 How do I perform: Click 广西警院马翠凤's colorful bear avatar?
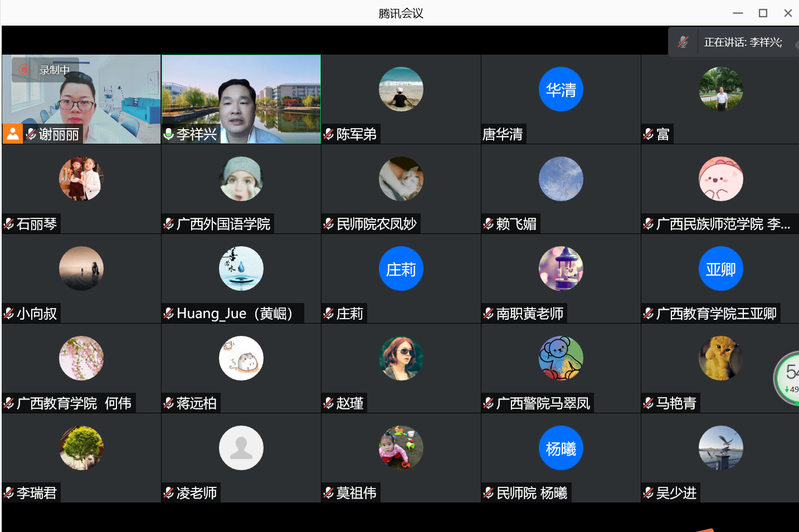coord(561,358)
